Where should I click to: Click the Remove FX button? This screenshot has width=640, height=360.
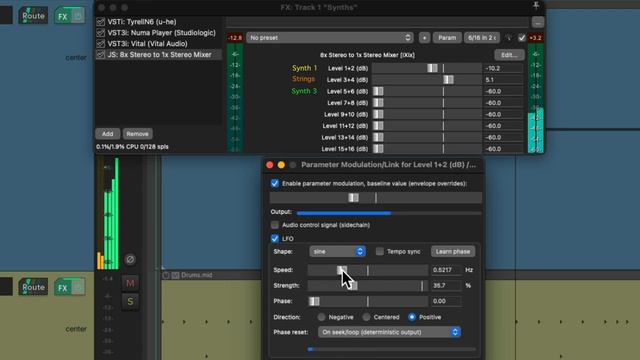[138, 134]
